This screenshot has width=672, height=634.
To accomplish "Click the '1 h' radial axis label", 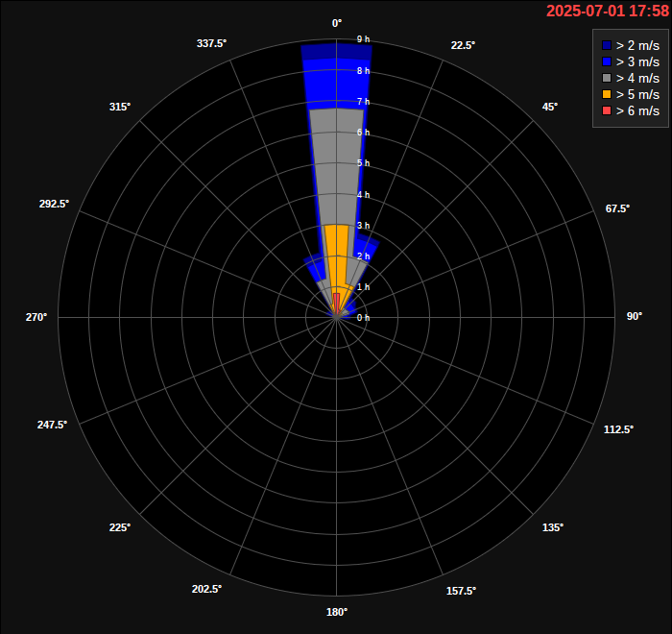I will pyautogui.click(x=364, y=287).
